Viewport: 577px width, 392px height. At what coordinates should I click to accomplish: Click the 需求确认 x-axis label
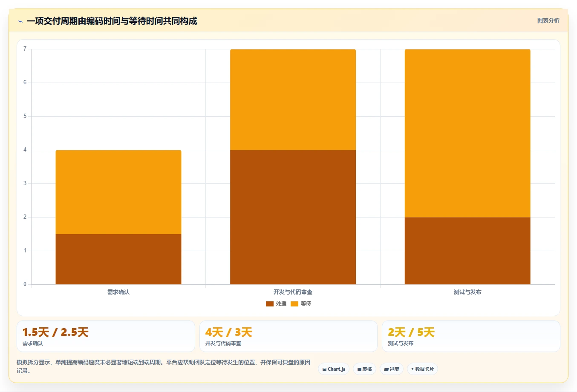[118, 292]
